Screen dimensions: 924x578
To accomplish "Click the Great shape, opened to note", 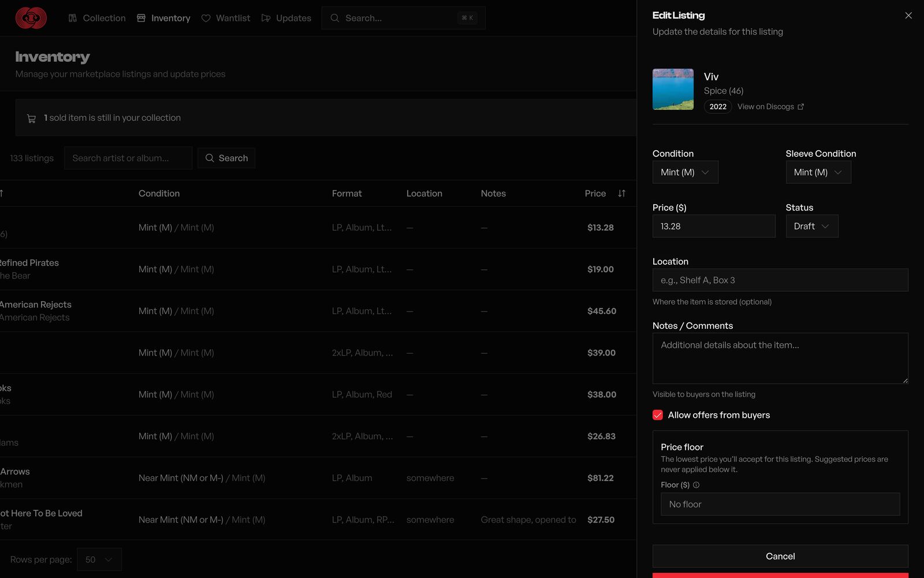I will (528, 520).
